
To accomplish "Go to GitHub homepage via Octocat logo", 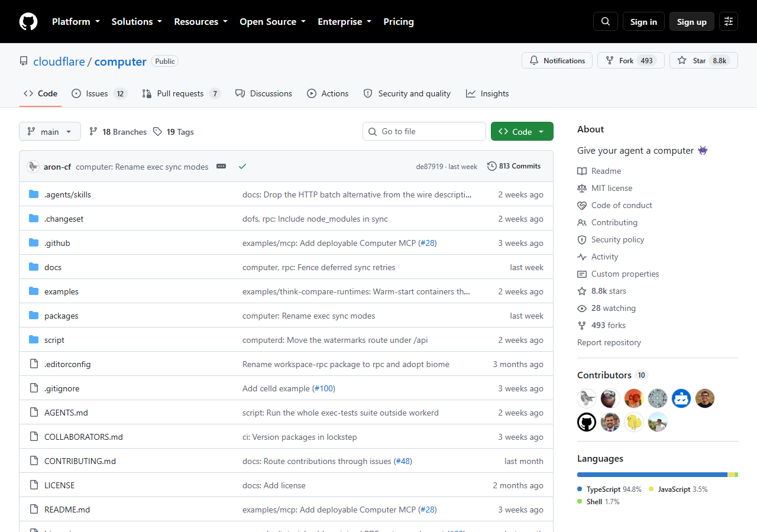I will click(28, 21).
